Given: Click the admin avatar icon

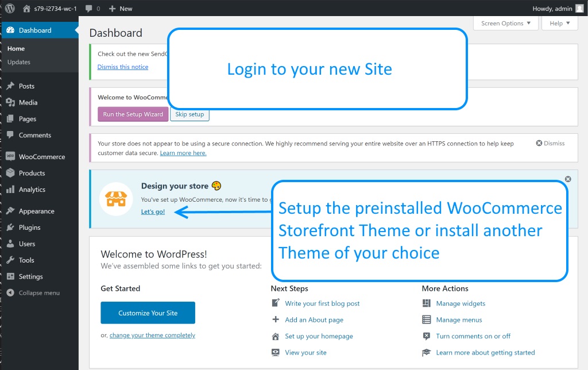Looking at the screenshot, I should click(x=579, y=8).
